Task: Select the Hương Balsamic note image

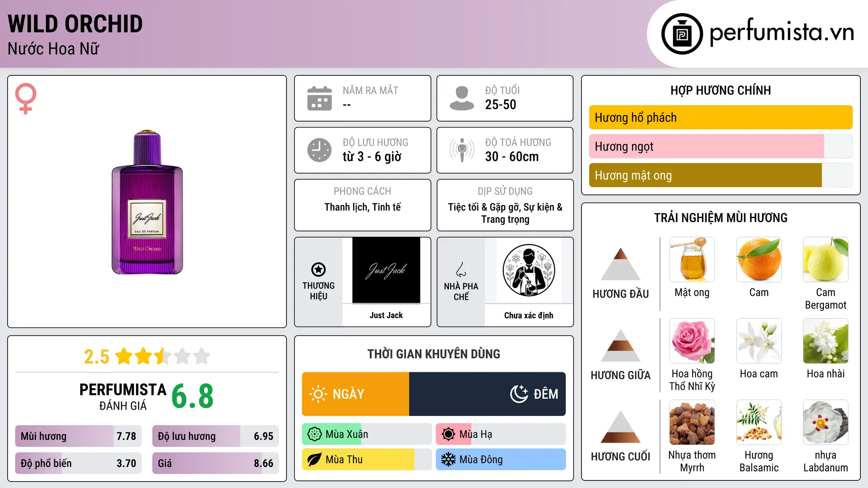Action: pyautogui.click(x=759, y=422)
